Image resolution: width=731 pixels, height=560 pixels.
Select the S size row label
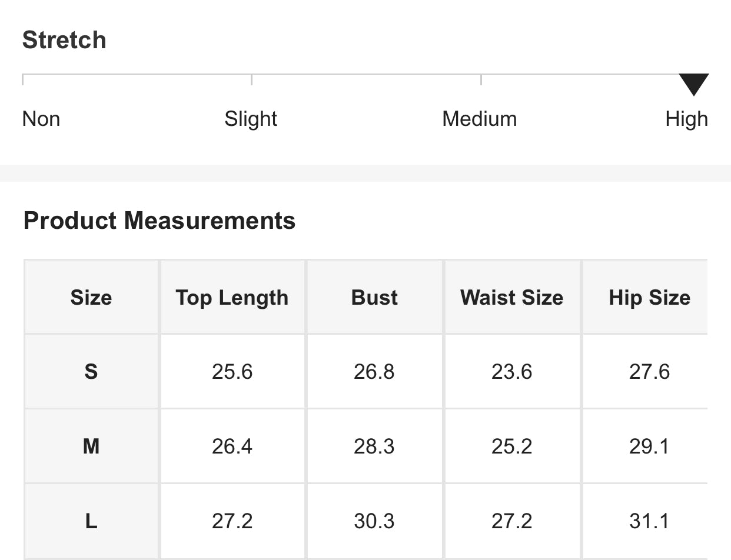coord(91,372)
